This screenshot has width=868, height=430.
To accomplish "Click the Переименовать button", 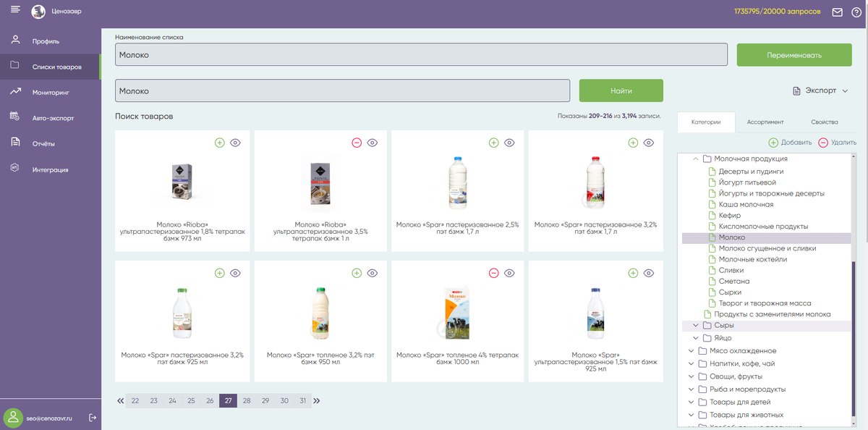I will point(794,55).
